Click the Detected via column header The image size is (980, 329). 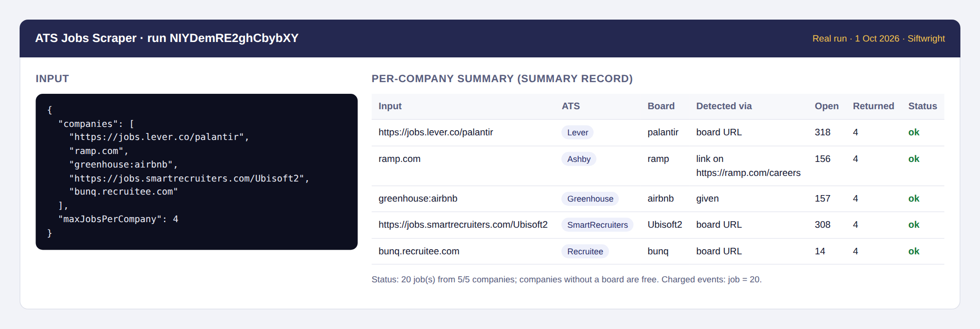tap(724, 106)
